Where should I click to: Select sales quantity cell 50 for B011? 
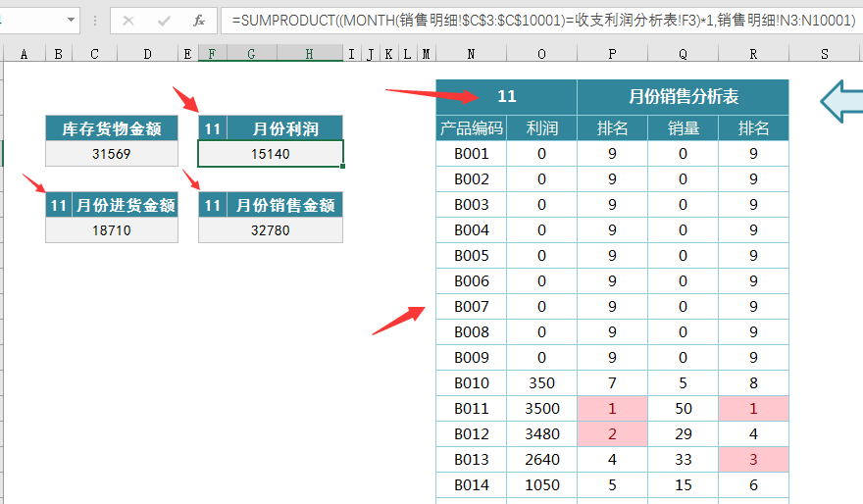683,408
